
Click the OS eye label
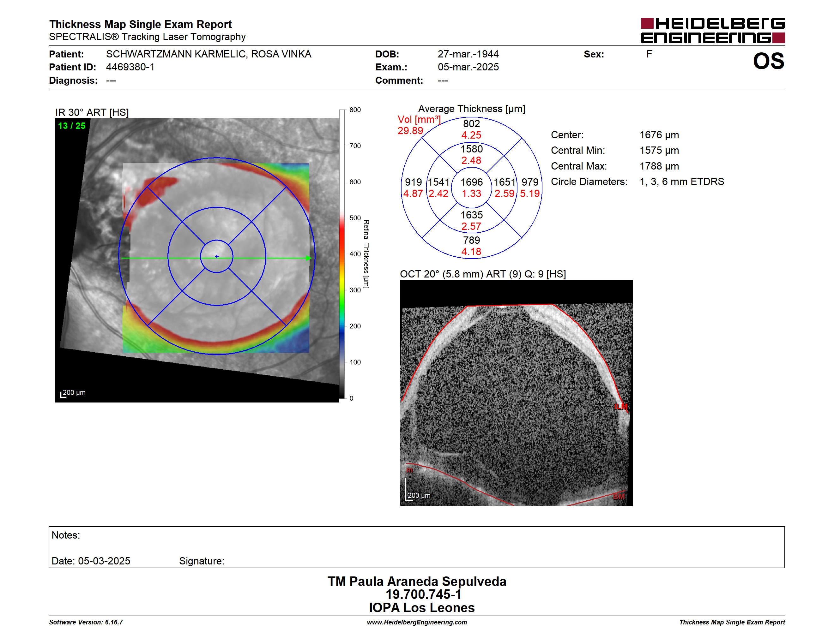point(768,61)
